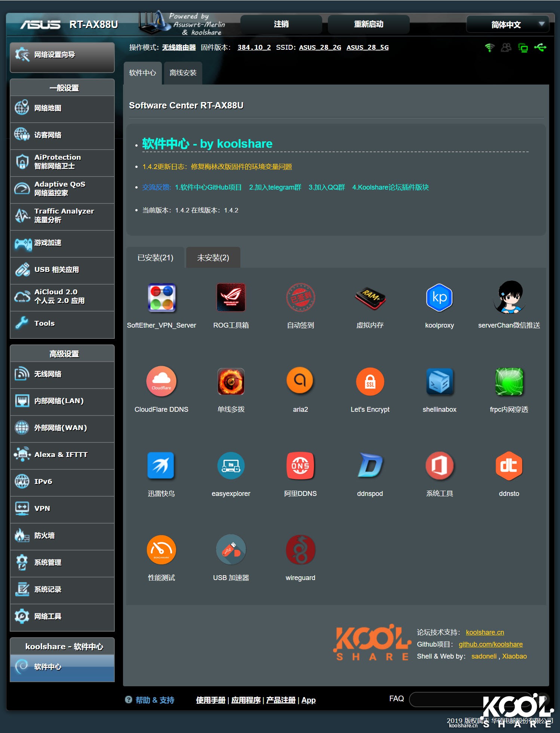This screenshot has height=733, width=560.
Task: Open the 使用手册 footer link
Action: 211,700
